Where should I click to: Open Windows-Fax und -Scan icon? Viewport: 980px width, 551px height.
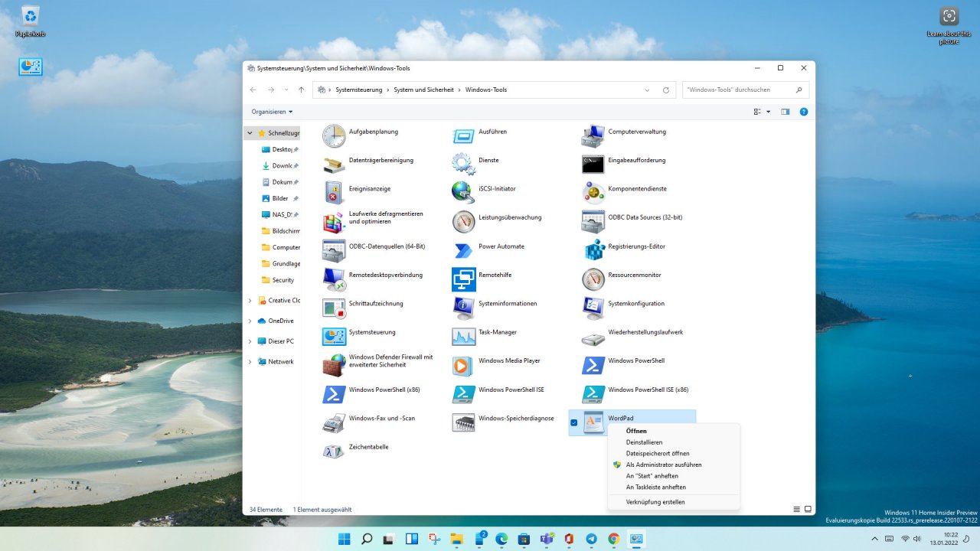334,422
